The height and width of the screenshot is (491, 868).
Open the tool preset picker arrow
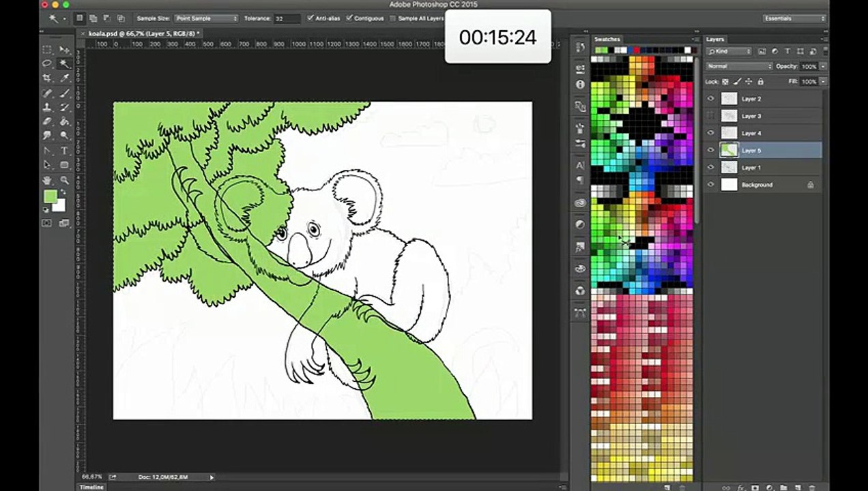click(x=65, y=18)
